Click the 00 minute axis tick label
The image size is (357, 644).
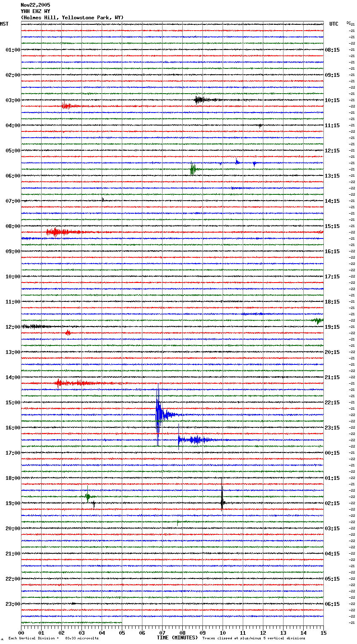[21, 633]
